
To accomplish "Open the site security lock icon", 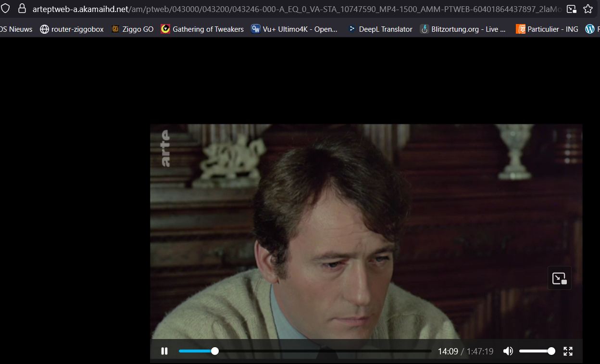I will pyautogui.click(x=22, y=9).
